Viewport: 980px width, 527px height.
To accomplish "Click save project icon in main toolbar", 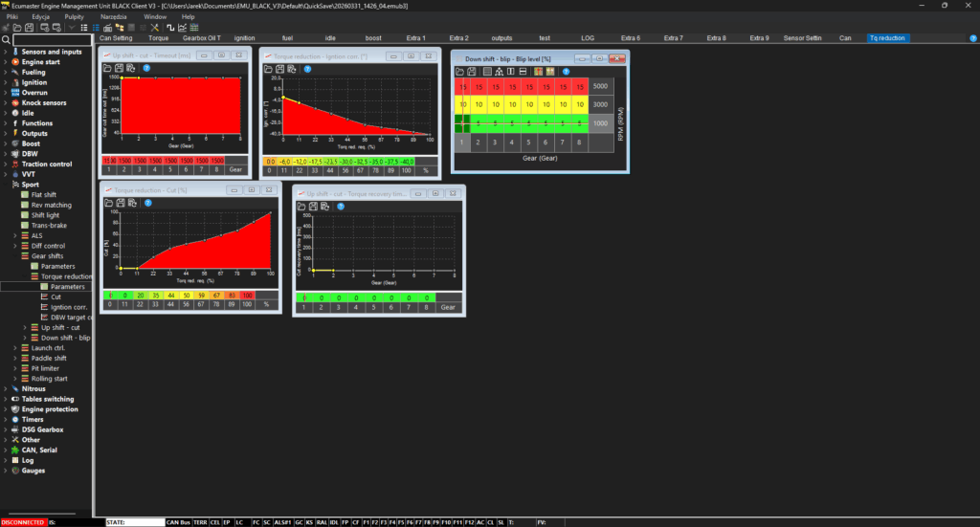I will pos(30,28).
